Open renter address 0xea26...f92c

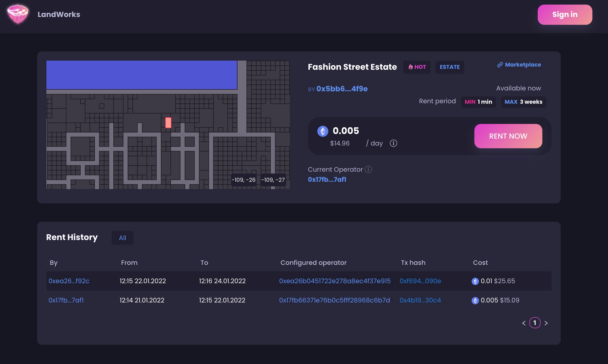point(69,281)
